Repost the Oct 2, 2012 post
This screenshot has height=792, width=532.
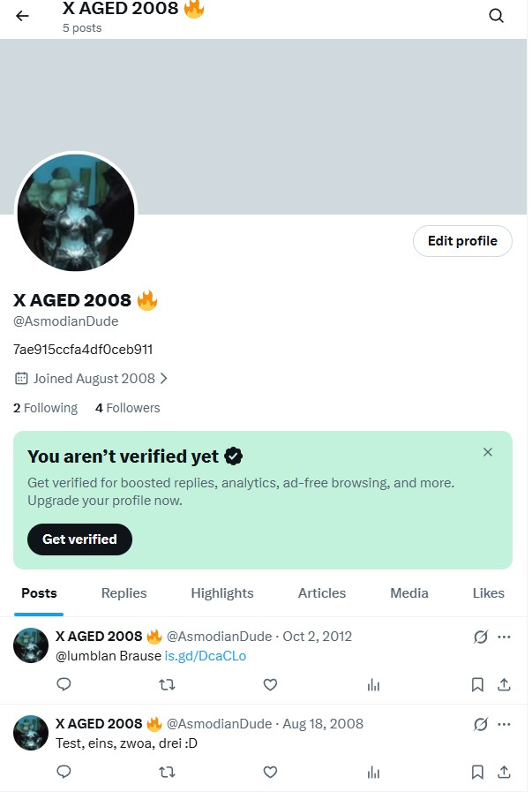(x=167, y=684)
